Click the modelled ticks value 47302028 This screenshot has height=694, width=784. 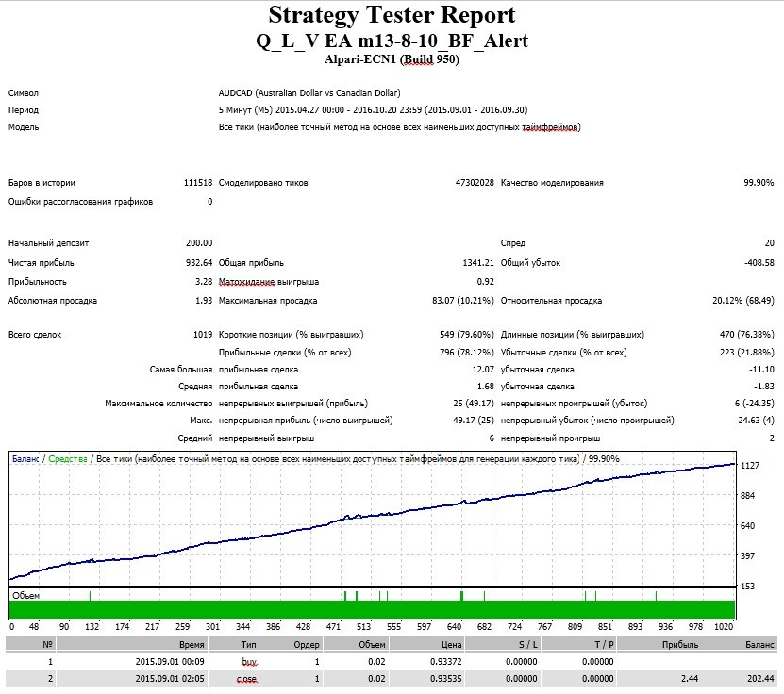coord(474,183)
